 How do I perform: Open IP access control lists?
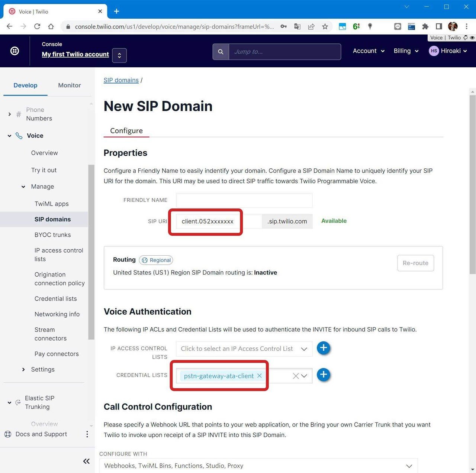pos(59,255)
